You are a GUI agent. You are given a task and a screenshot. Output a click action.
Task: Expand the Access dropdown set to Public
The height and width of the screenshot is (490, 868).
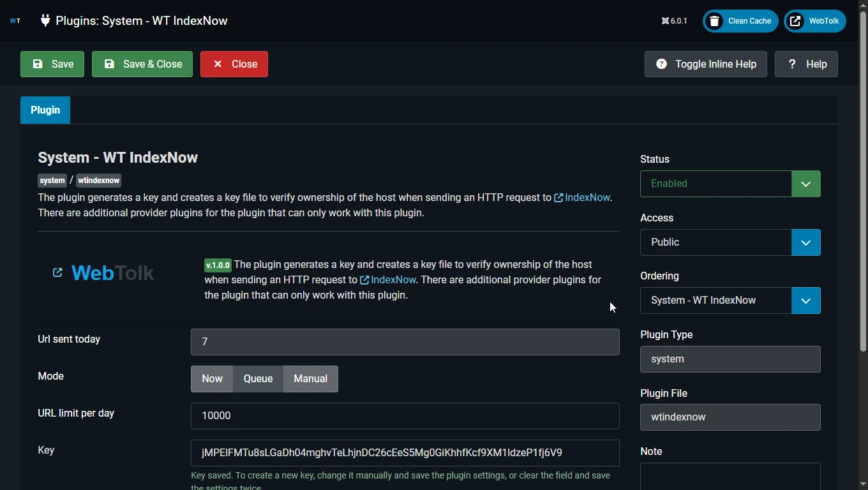tap(730, 242)
